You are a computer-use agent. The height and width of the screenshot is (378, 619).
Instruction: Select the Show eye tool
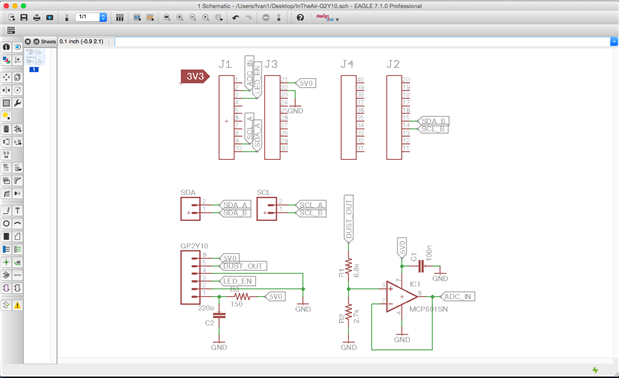click(17, 47)
